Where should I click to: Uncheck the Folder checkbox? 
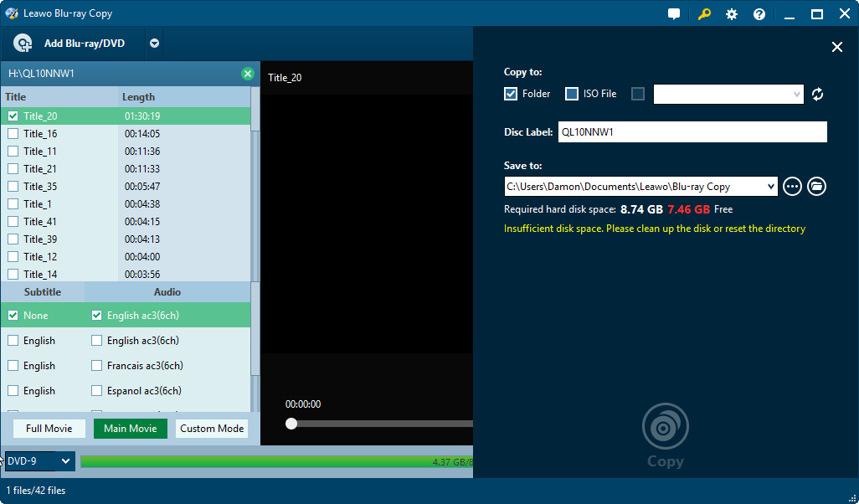[x=511, y=94]
